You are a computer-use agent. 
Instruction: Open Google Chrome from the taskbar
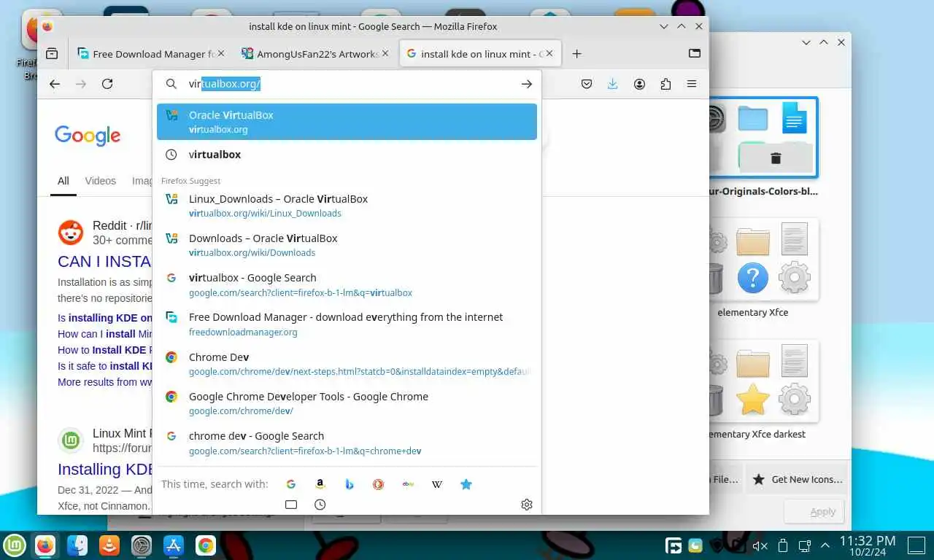(x=206, y=545)
